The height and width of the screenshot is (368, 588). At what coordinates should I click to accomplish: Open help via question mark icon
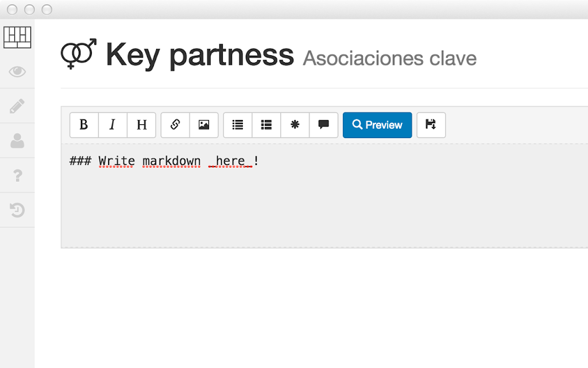18,176
